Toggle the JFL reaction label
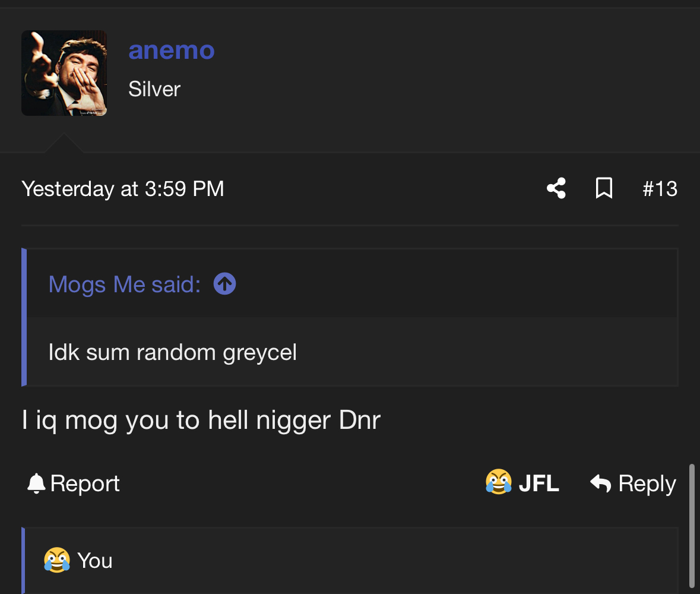 click(539, 484)
